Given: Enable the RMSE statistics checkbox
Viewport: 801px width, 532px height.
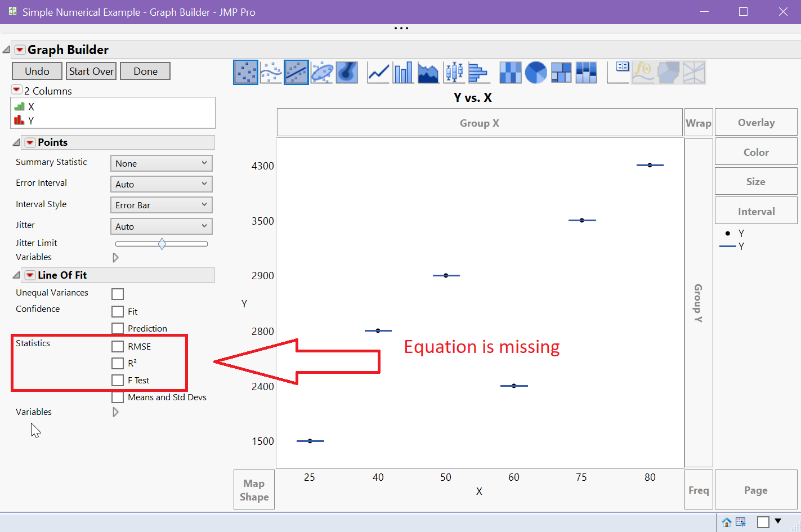Looking at the screenshot, I should (118, 346).
